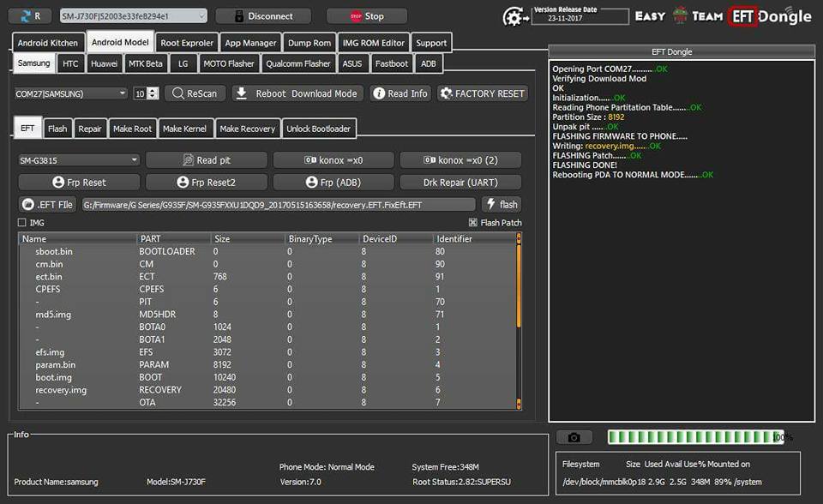The width and height of the screenshot is (823, 504).
Task: Open the Make Recovery sub-tab
Action: coord(247,129)
